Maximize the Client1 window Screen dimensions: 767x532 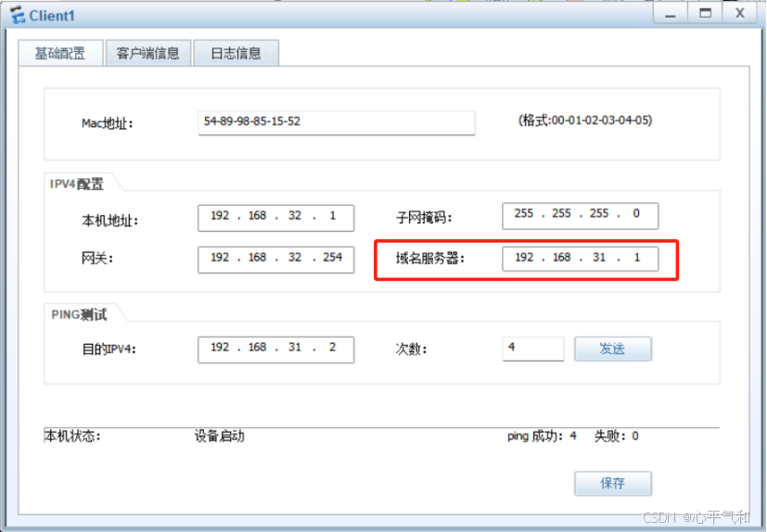[705, 13]
